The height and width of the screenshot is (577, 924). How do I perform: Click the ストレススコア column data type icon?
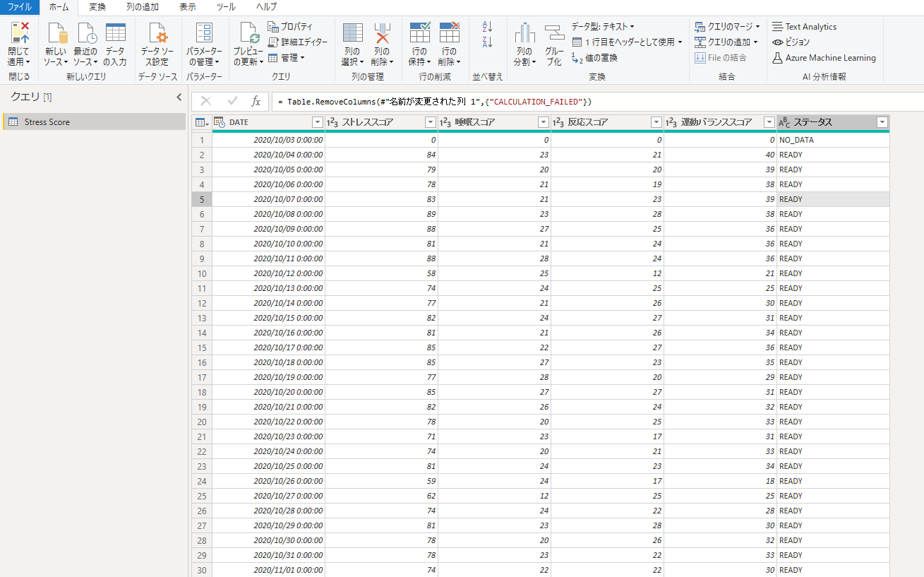[x=332, y=122]
